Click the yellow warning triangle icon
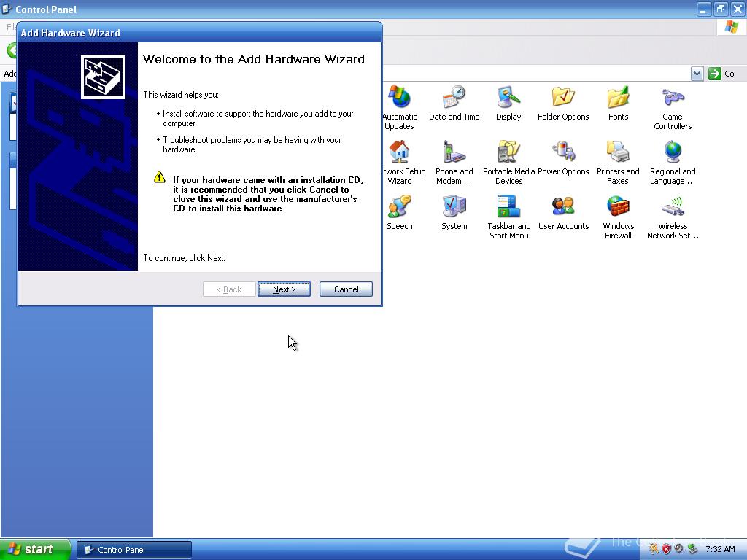747x560 pixels. pyautogui.click(x=160, y=177)
